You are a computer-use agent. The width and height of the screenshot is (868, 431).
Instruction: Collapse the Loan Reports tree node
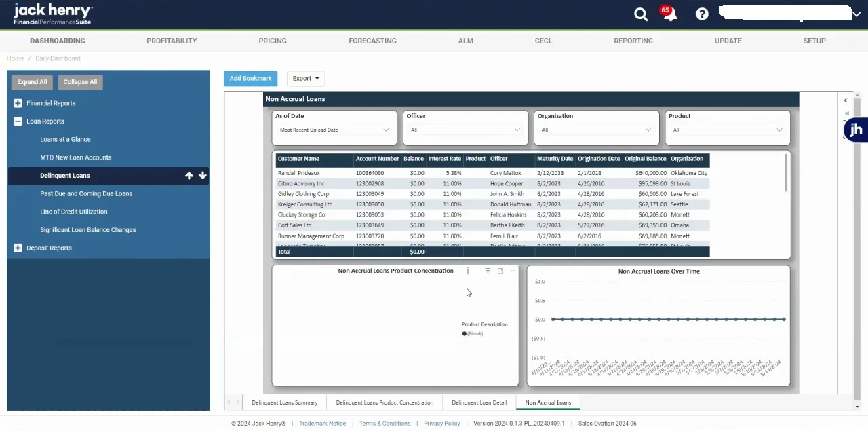pos(18,121)
